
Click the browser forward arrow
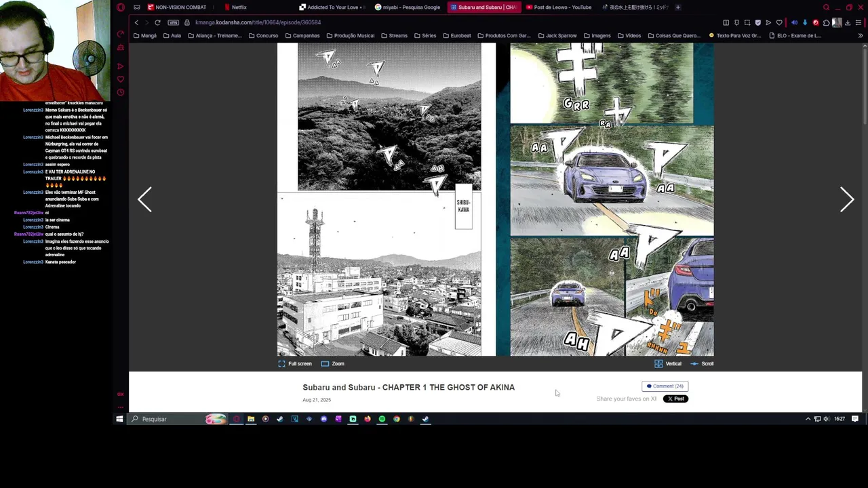coord(146,22)
